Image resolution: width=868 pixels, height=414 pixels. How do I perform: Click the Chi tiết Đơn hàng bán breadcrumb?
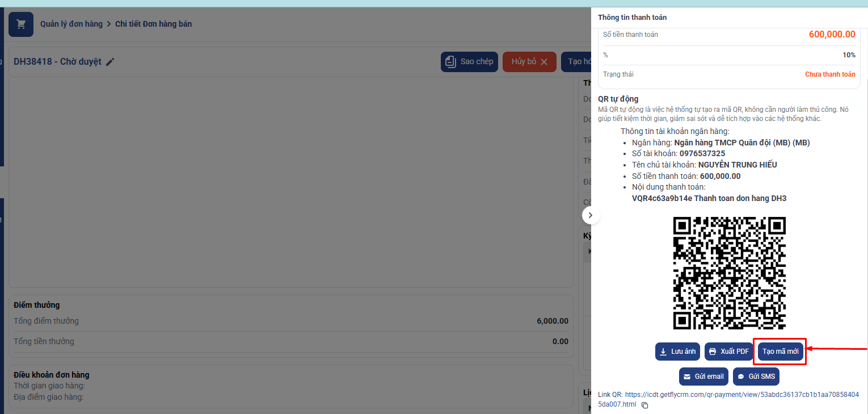point(153,24)
